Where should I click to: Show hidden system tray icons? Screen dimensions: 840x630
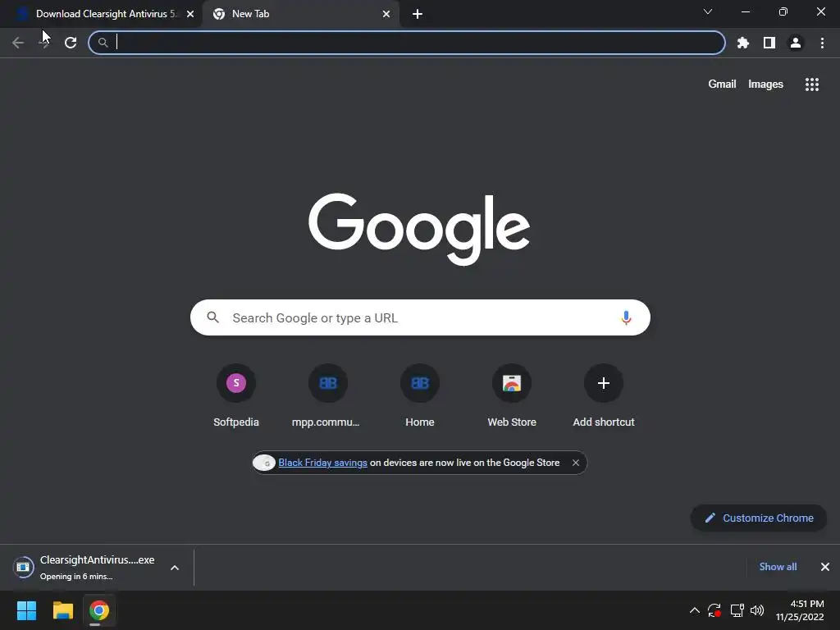[x=694, y=610]
